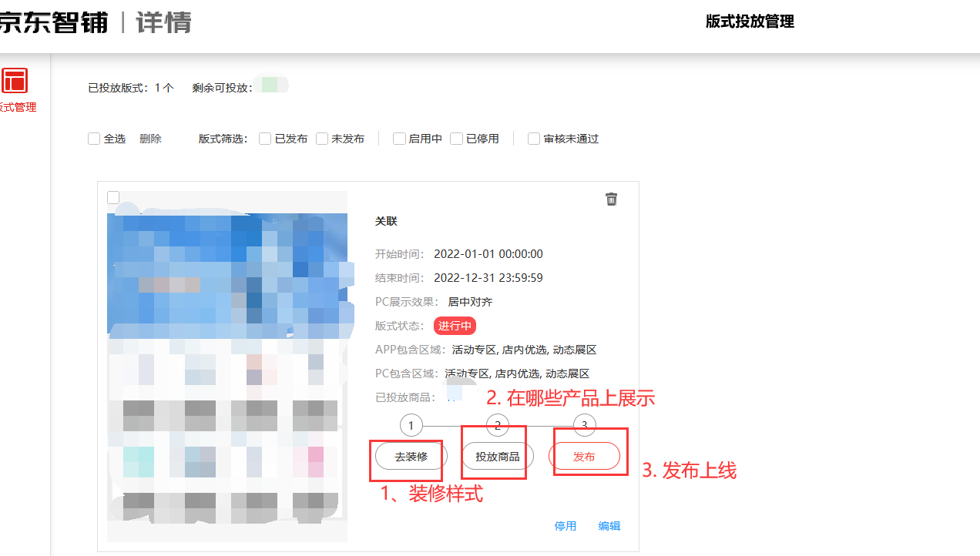Click the 删除 link
The image size is (980, 556).
150,139
